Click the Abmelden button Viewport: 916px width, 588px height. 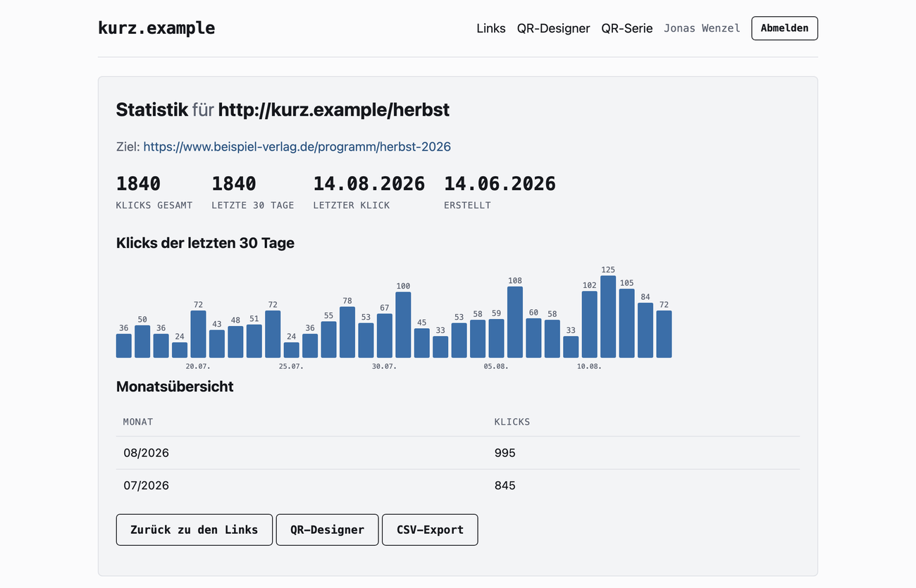(784, 28)
